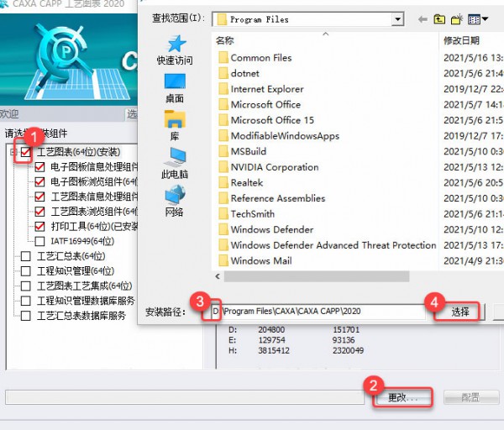504x430 pixels.
Task: Toggle 打印工具(64位) checkbox
Action: click(x=39, y=227)
